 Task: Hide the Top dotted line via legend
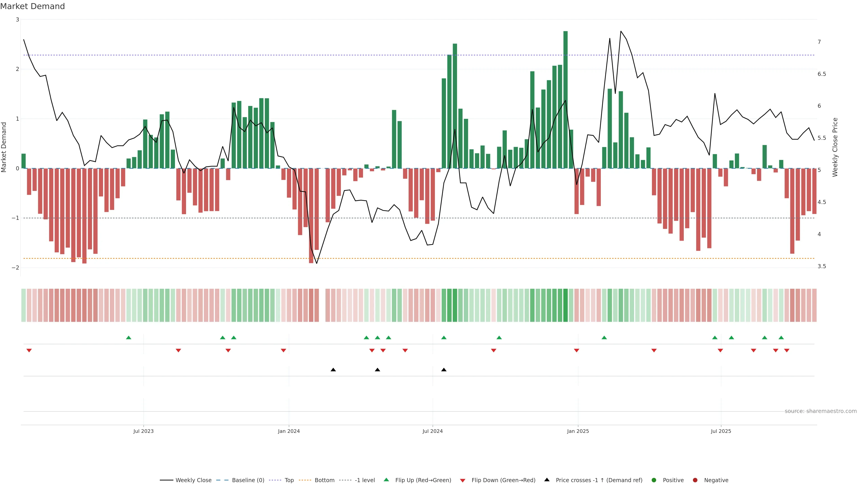pyautogui.click(x=289, y=480)
